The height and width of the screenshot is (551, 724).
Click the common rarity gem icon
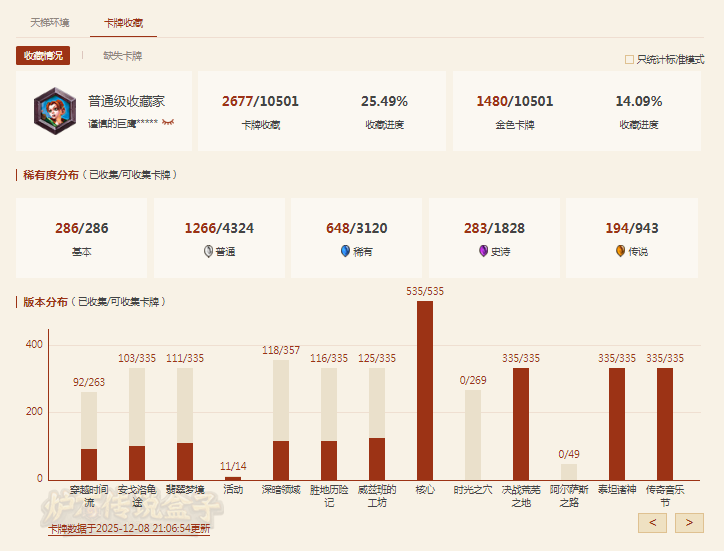click(x=208, y=252)
